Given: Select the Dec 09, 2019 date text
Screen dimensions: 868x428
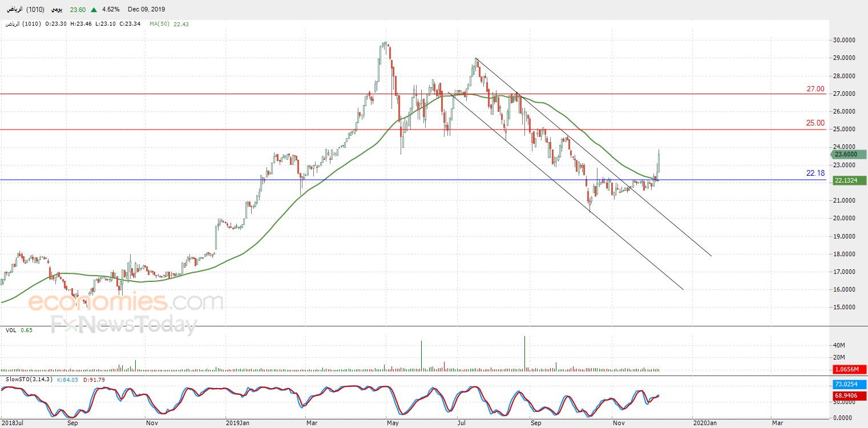Looking at the screenshot, I should coord(146,9).
